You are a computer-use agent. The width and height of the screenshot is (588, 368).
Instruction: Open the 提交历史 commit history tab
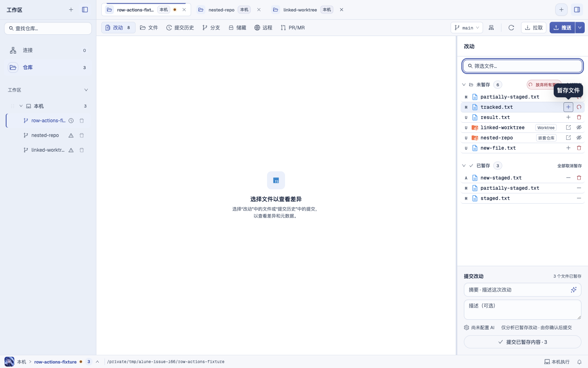[180, 28]
